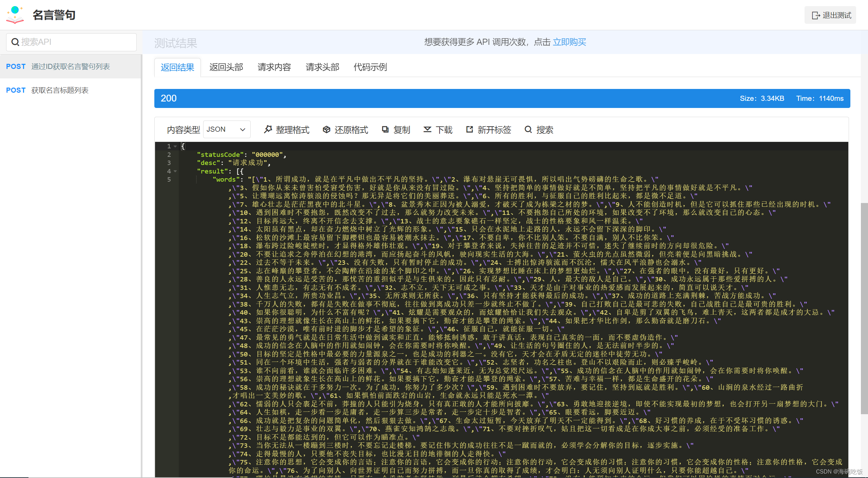
Task: Open the 请求头部 tab
Action: coord(322,67)
